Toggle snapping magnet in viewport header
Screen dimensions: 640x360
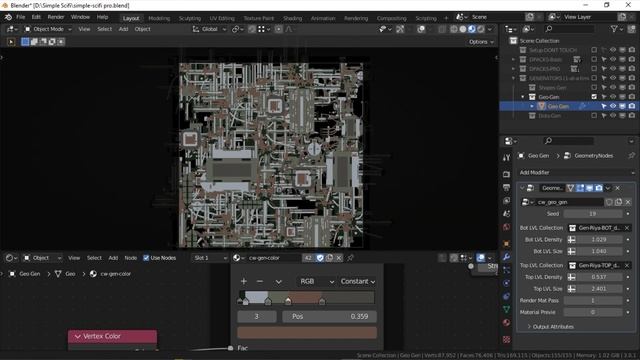click(252, 29)
